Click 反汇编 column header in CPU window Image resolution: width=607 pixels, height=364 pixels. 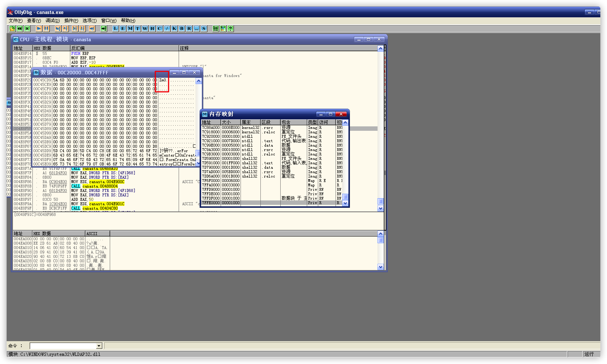pos(124,48)
